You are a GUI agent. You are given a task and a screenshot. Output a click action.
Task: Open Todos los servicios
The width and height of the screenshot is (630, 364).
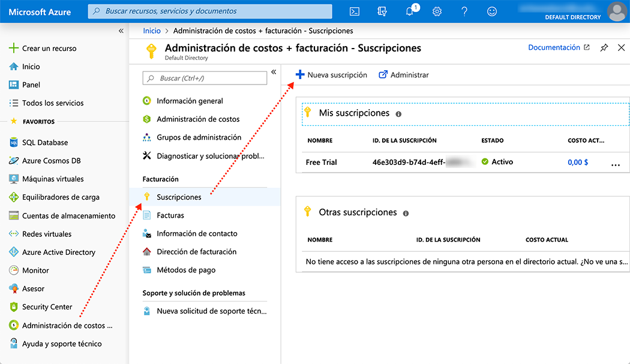tap(46, 103)
